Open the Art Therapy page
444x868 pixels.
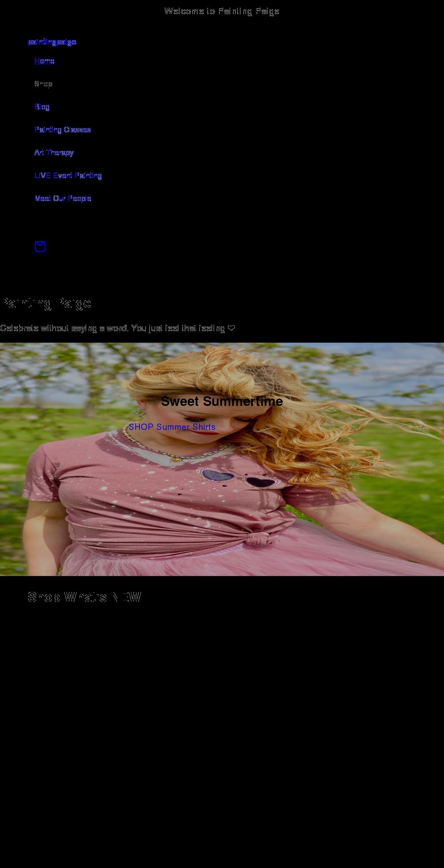point(54,152)
